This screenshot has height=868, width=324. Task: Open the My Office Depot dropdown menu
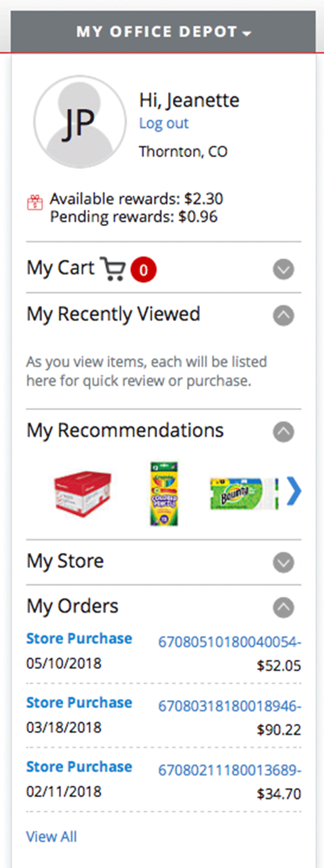[163, 32]
